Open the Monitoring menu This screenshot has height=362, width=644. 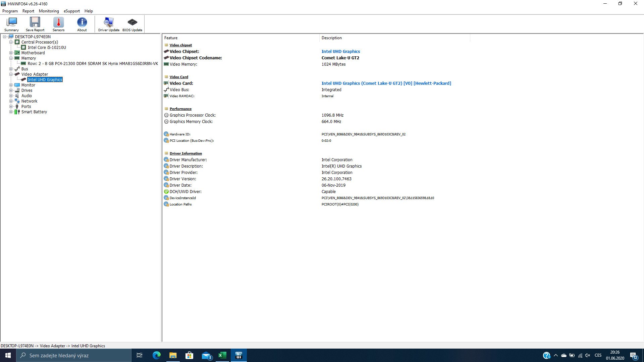tap(49, 11)
